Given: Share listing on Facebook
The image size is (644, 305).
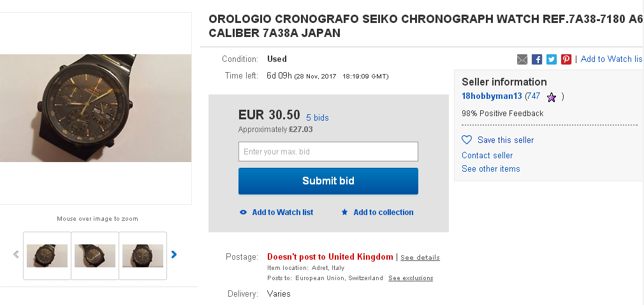Looking at the screenshot, I should [537, 59].
